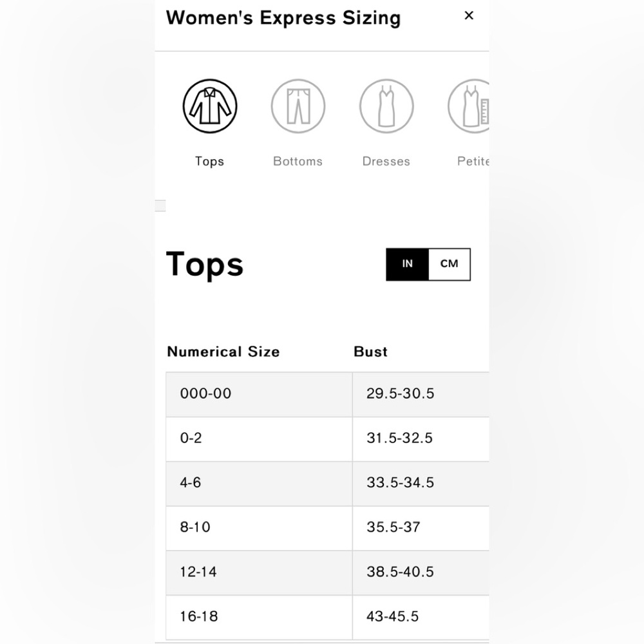Open the Bottoms tab label

(298, 162)
